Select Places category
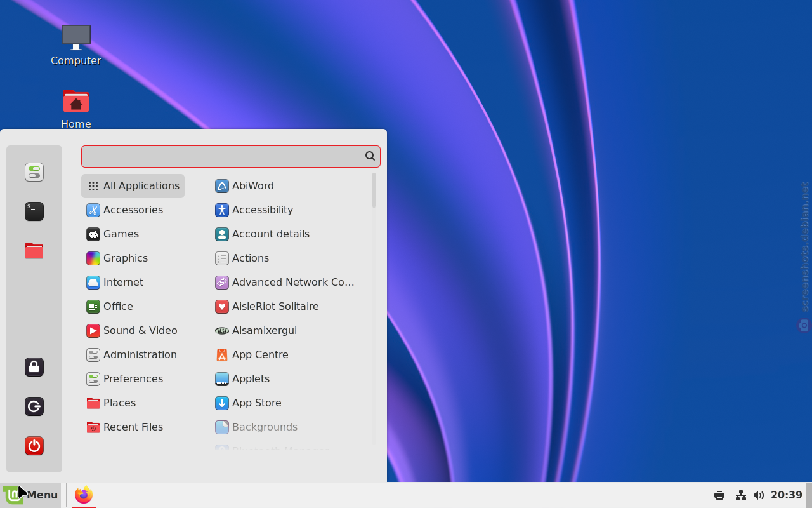The height and width of the screenshot is (508, 812). coord(133,403)
